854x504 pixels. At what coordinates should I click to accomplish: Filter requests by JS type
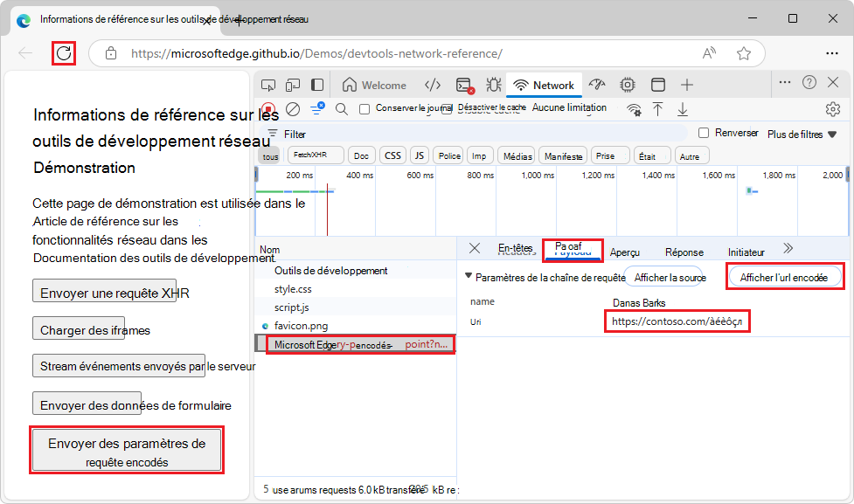tap(420, 155)
